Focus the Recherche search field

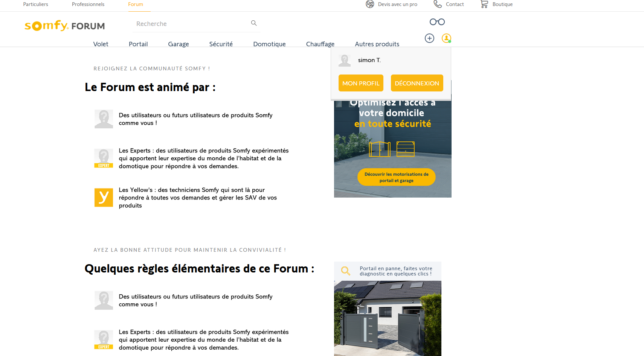coord(190,24)
